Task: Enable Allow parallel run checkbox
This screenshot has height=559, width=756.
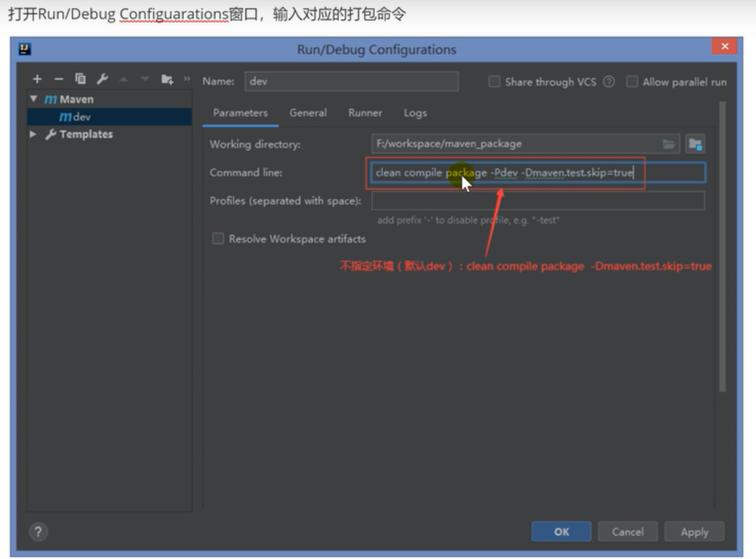Action: pyautogui.click(x=631, y=81)
